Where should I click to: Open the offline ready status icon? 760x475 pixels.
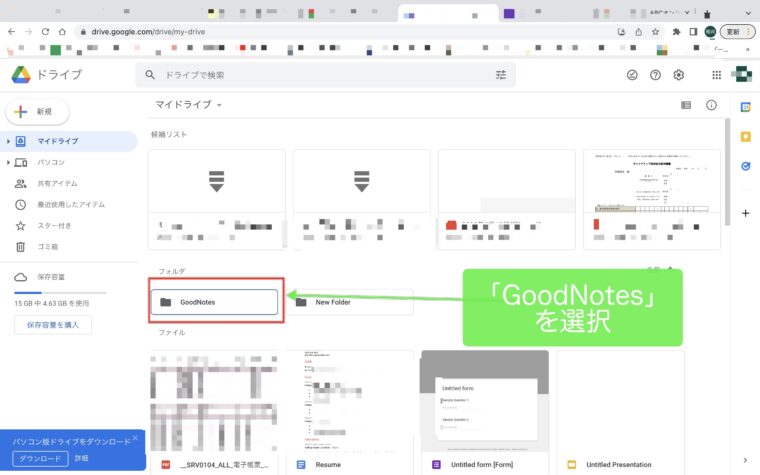click(632, 75)
